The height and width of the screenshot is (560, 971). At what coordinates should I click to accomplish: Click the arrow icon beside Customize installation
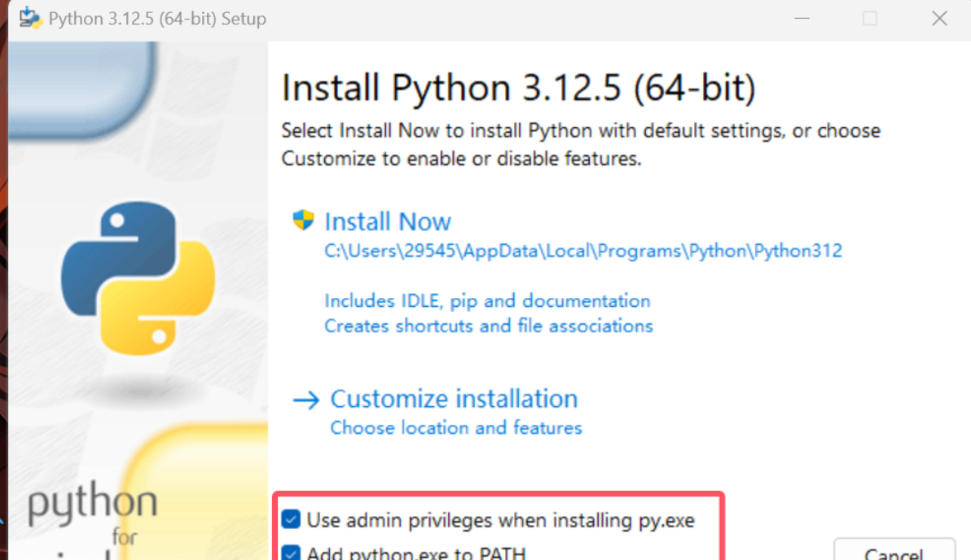click(306, 400)
